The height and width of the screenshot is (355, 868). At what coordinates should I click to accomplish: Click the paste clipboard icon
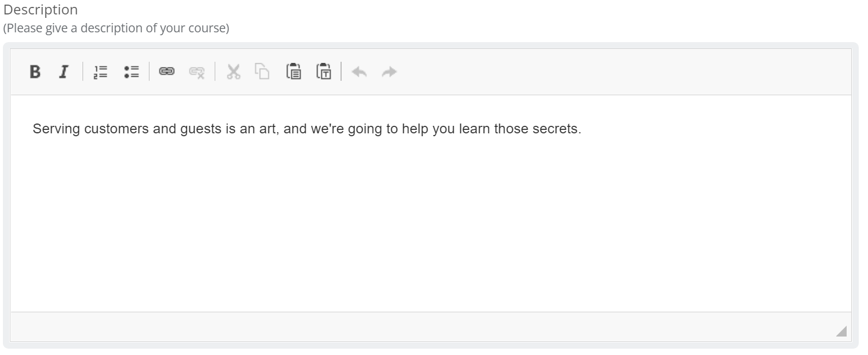click(294, 72)
